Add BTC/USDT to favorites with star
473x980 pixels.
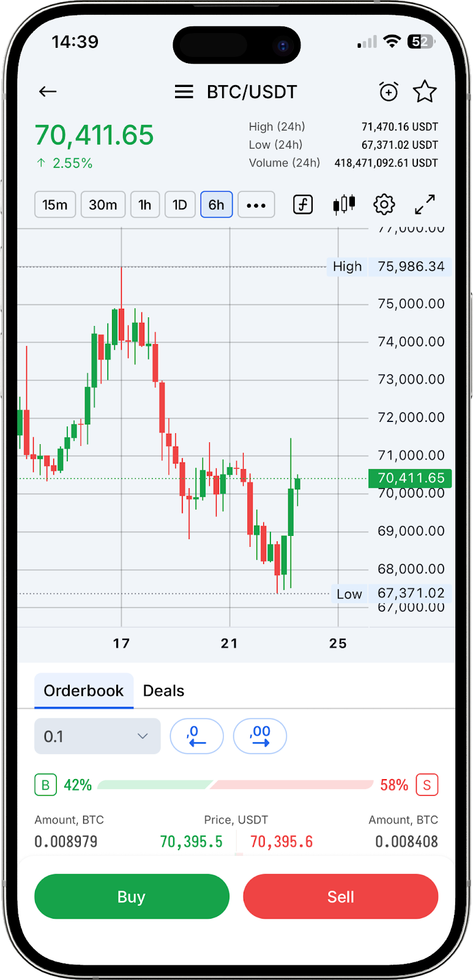point(425,92)
